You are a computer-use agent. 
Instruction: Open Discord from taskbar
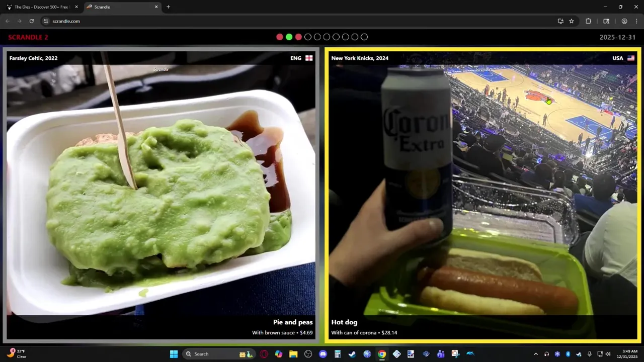coord(323,354)
